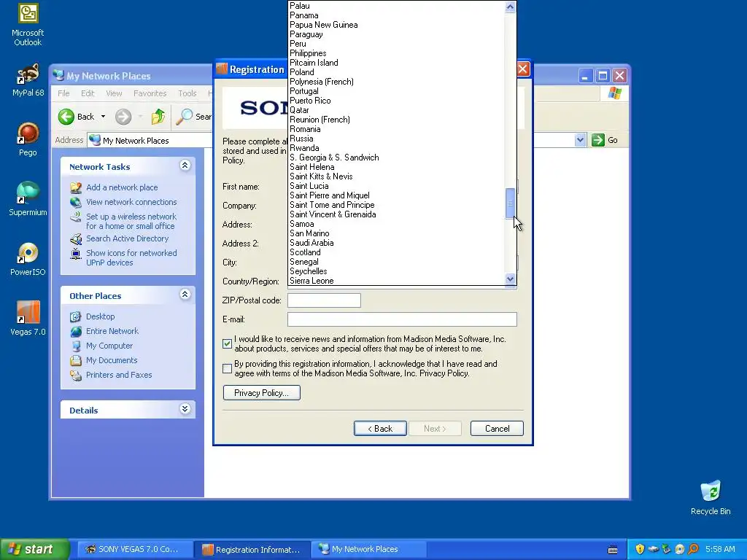Select Qatar from the country list
This screenshot has height=560, width=747.
pyautogui.click(x=396, y=110)
